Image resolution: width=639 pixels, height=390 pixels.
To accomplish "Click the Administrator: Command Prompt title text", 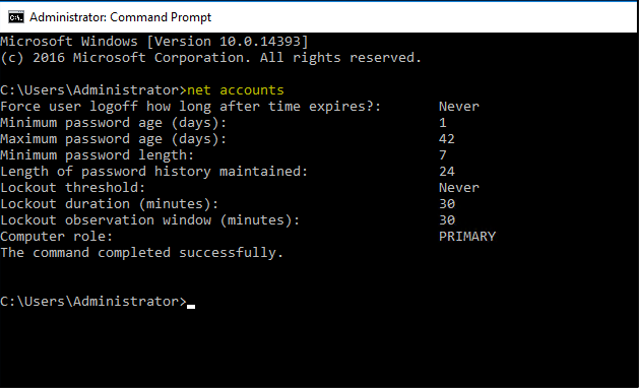I will tap(120, 18).
